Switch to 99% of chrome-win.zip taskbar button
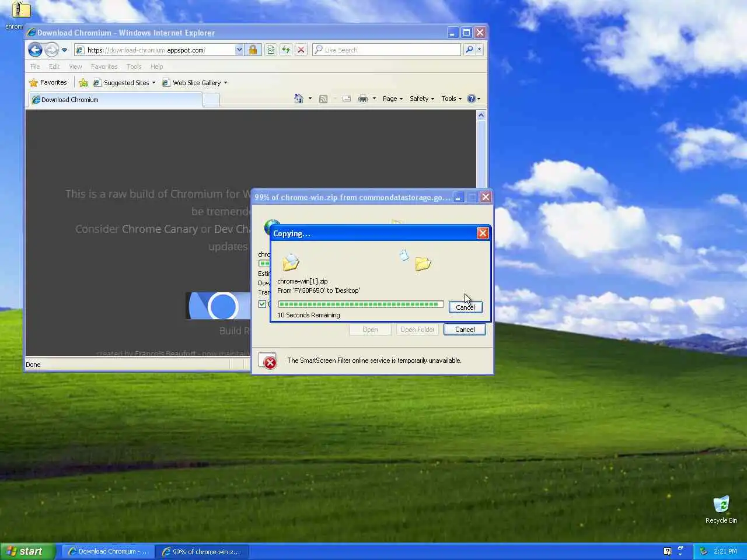The width and height of the screenshot is (747, 560). pos(202,551)
